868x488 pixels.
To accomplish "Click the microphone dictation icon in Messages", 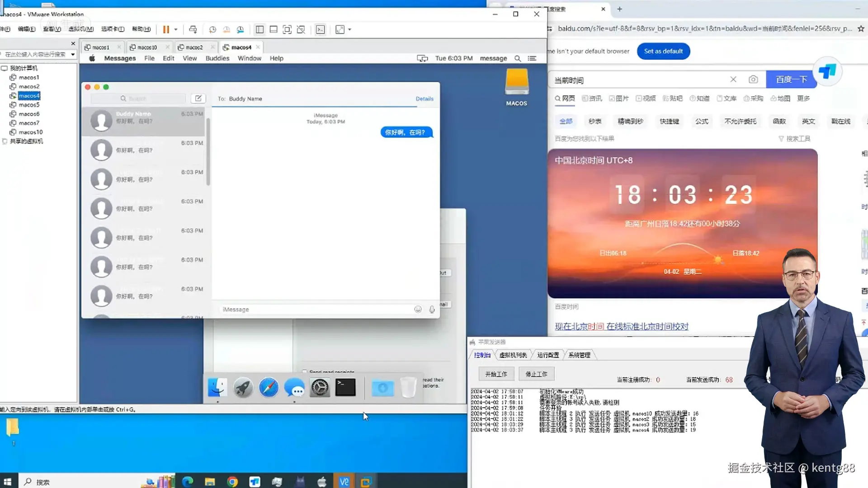I will [432, 310].
